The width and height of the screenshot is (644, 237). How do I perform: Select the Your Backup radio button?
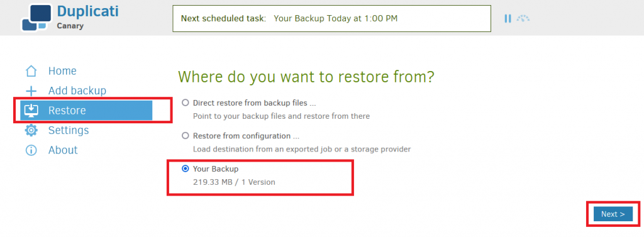pos(186,168)
